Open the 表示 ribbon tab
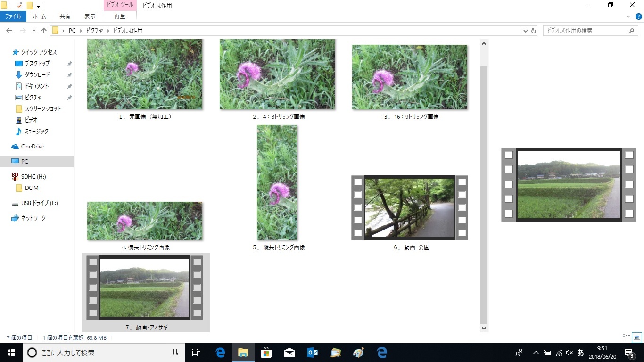644x362 pixels. click(x=90, y=16)
